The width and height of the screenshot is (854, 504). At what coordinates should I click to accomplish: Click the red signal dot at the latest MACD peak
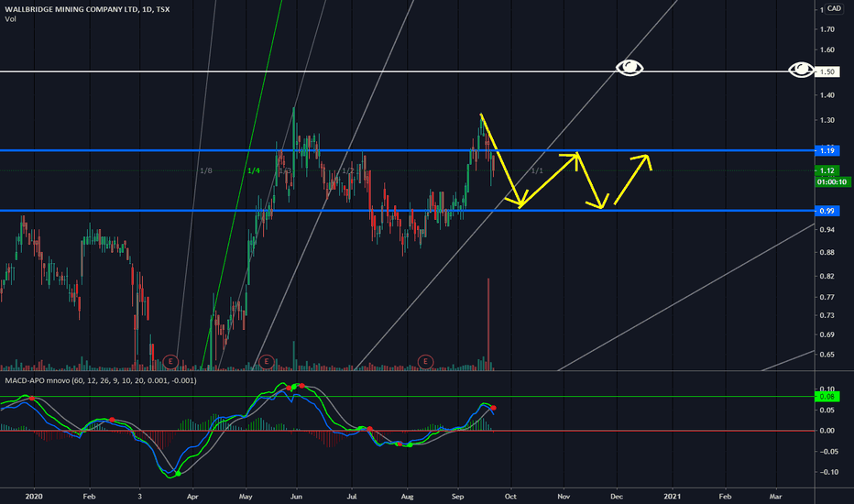tap(494, 408)
